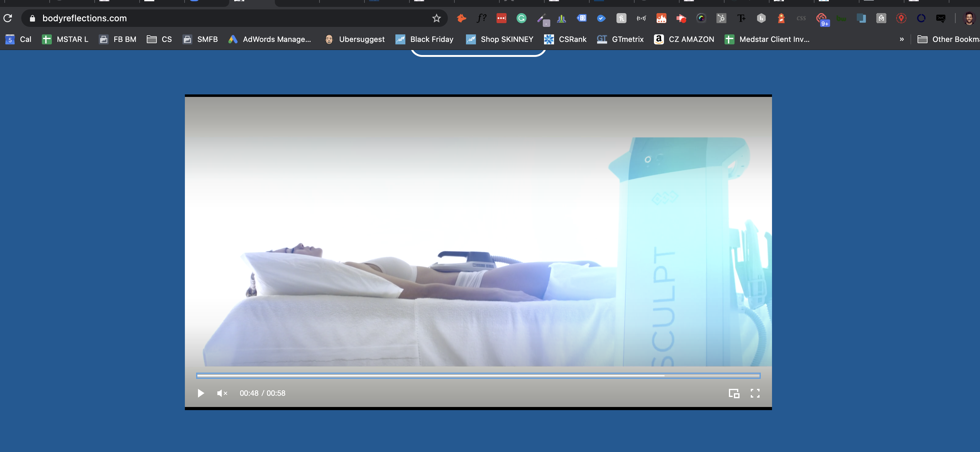Expand the CS bookmarks folder
980x452 pixels.
pos(159,39)
